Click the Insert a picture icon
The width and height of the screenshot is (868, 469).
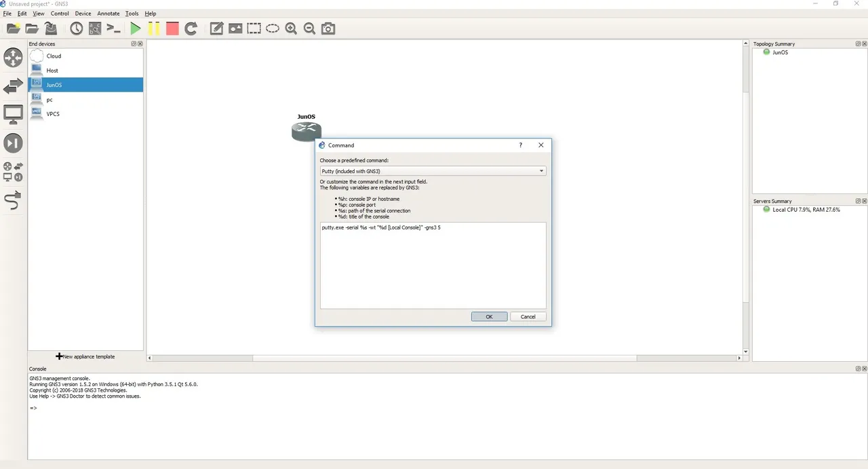point(235,29)
